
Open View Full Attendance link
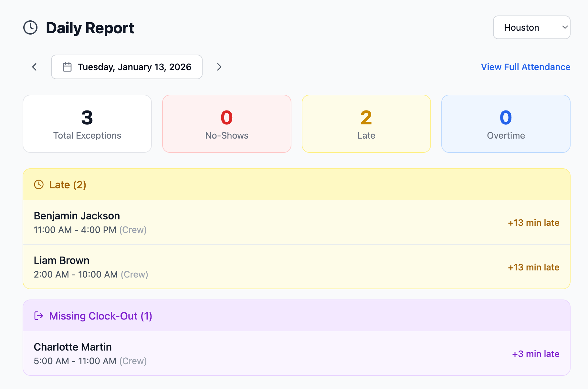(x=525, y=67)
